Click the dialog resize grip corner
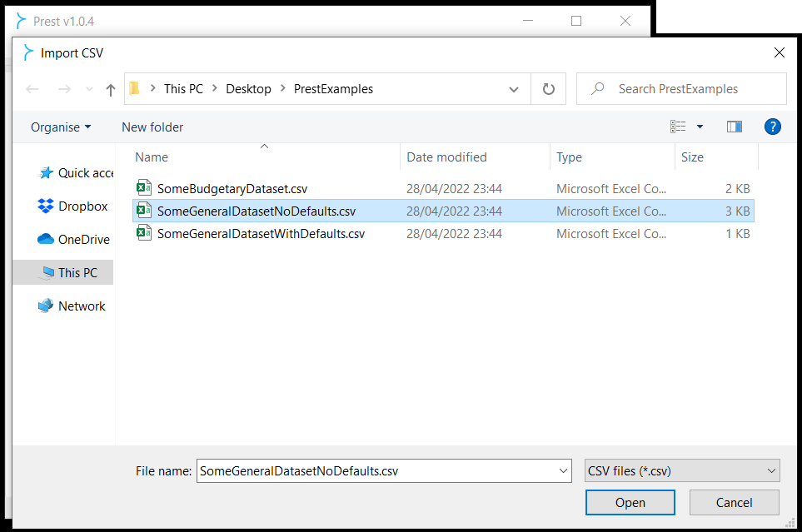The width and height of the screenshot is (802, 532). coord(790,522)
